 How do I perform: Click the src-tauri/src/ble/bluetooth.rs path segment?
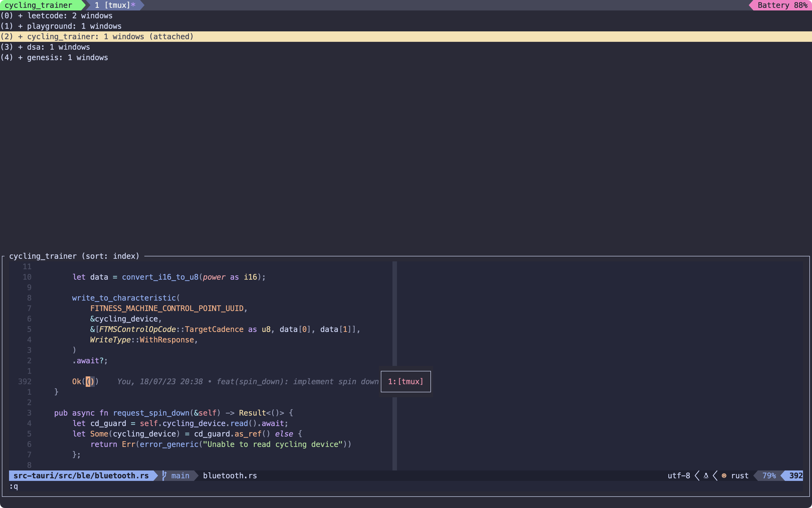click(81, 475)
